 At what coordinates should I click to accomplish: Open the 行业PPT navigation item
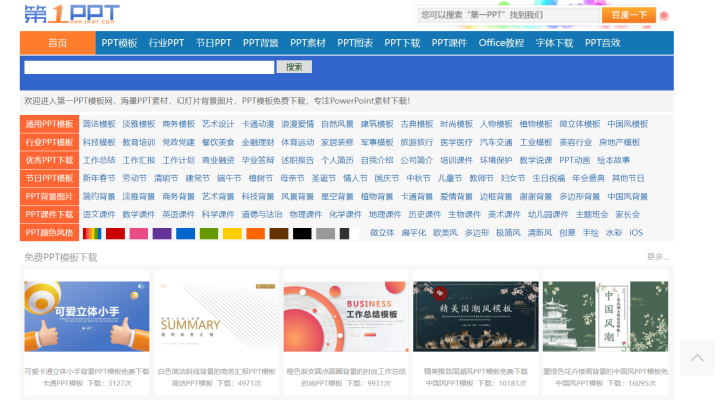point(166,43)
